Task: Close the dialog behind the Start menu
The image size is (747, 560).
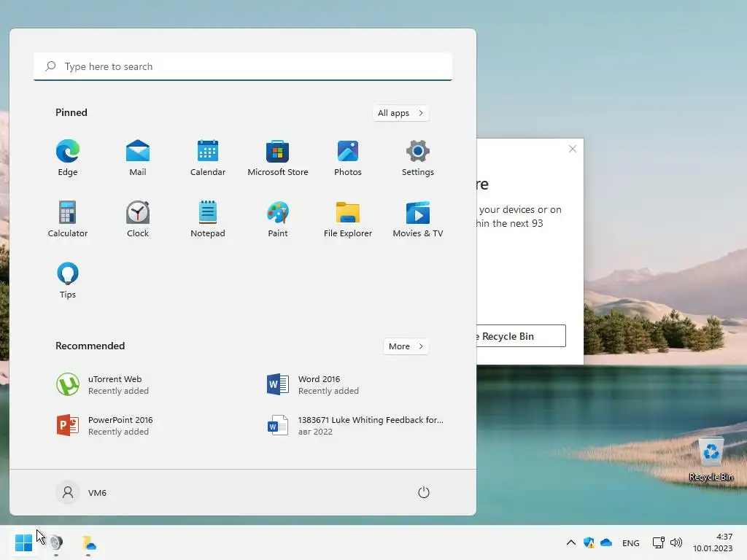Action: 573,149
